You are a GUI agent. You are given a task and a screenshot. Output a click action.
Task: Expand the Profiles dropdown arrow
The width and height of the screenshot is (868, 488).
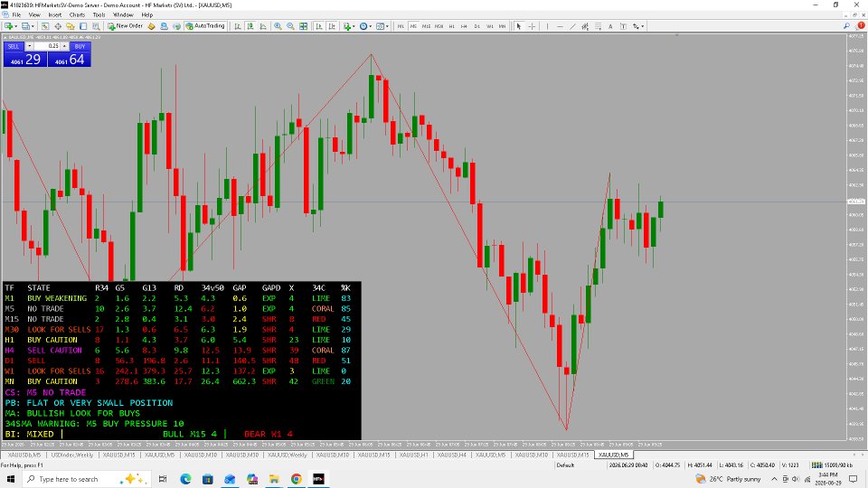tap(33, 26)
